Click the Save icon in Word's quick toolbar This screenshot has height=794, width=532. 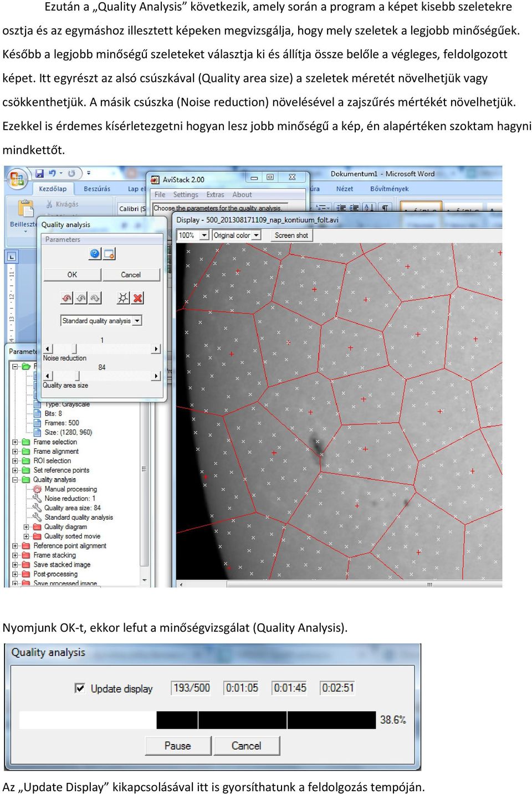39,173
